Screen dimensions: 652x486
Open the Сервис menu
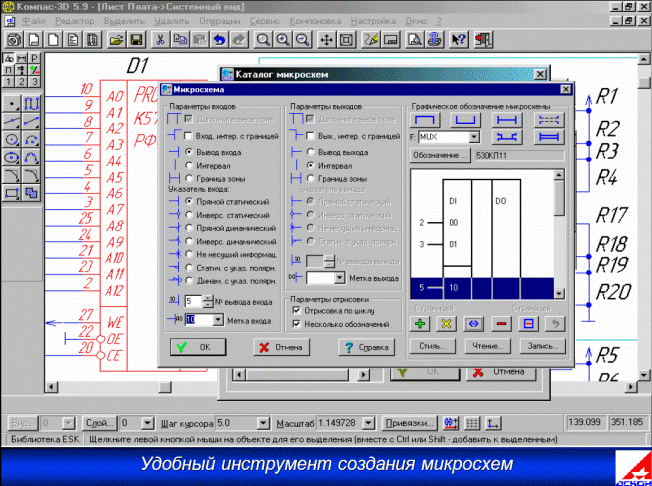click(264, 21)
